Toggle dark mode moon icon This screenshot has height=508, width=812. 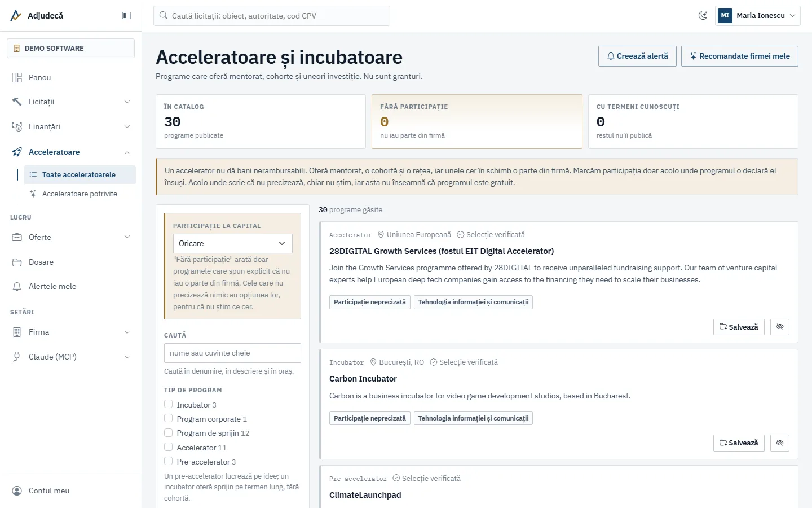pos(703,16)
